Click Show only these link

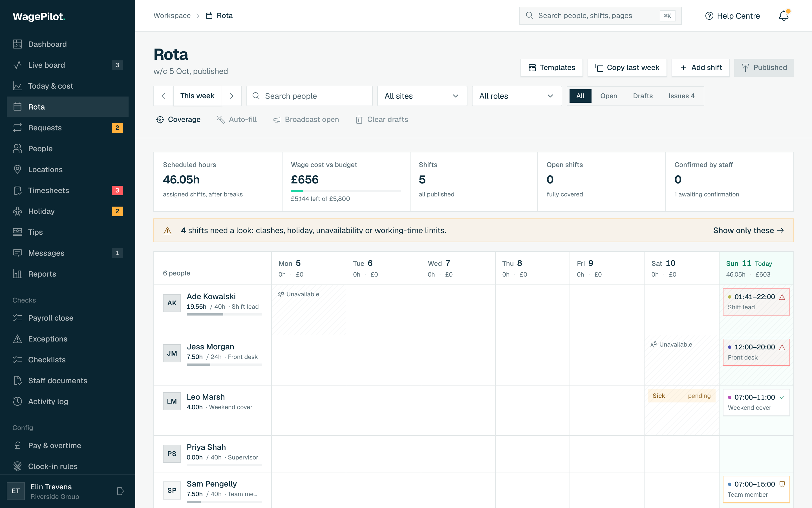click(x=748, y=231)
